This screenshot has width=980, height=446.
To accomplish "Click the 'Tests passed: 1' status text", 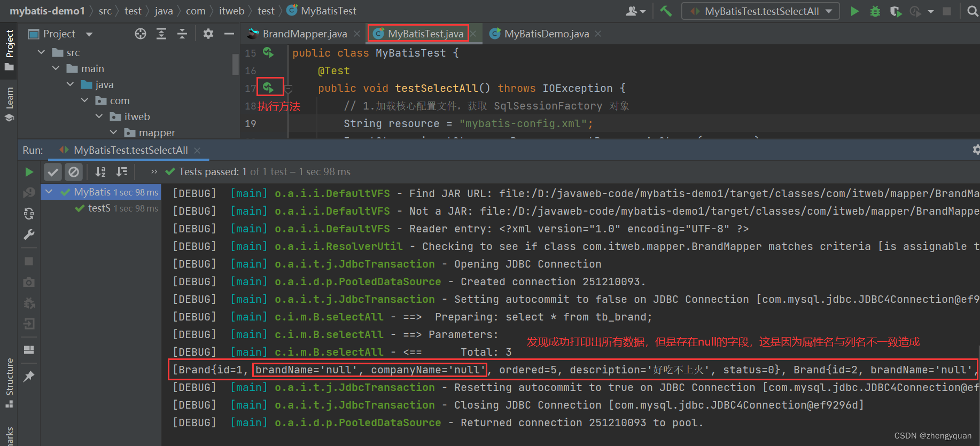I will tap(212, 171).
